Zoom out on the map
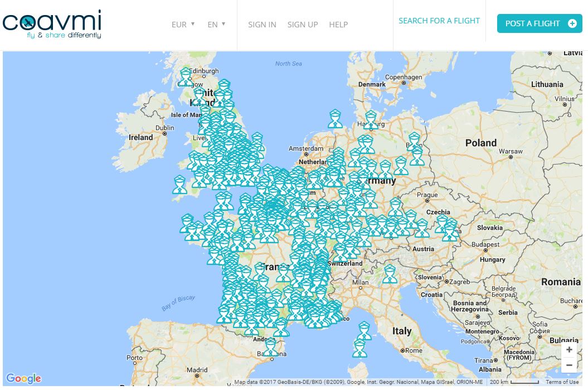The image size is (588, 390). (569, 365)
